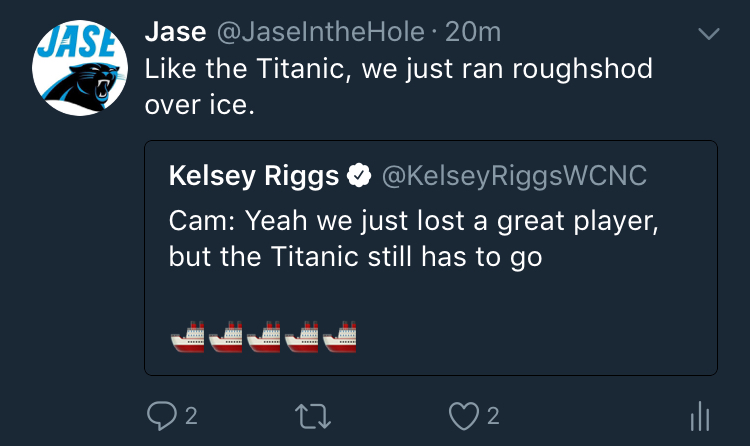The height and width of the screenshot is (446, 750).
Task: Open @JaseIntheHole handle link
Action: [320, 32]
